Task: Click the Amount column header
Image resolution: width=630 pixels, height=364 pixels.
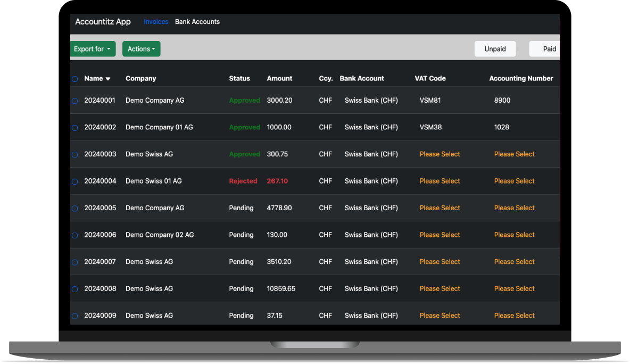Action: [280, 79]
